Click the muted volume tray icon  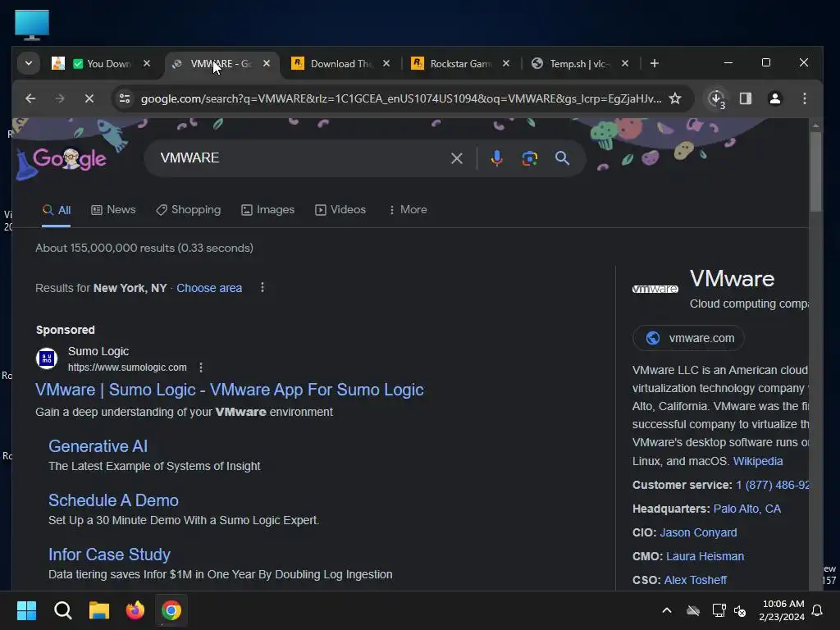741,610
